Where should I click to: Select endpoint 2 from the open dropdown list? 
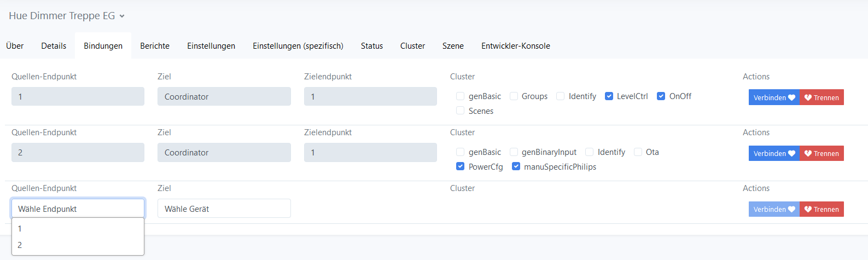pyautogui.click(x=20, y=245)
